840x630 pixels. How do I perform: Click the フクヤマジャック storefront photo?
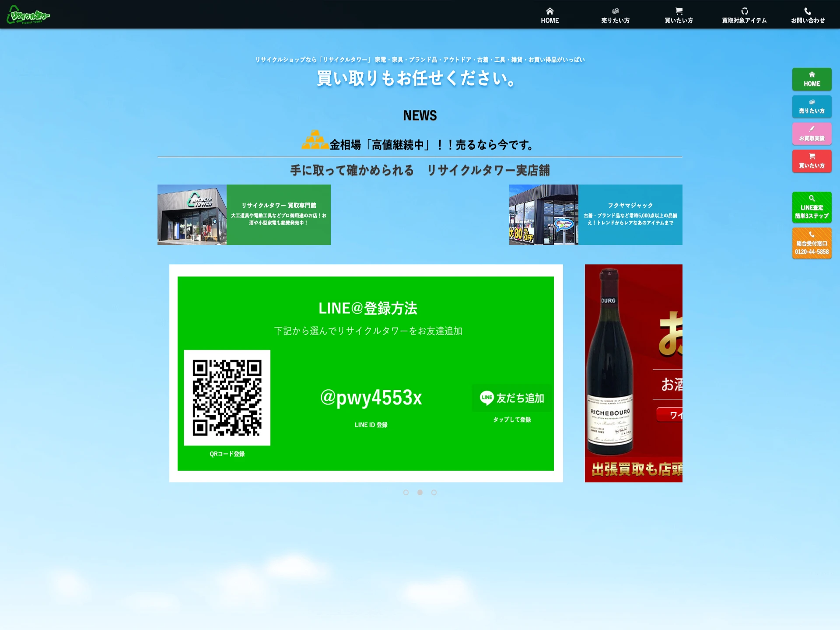pyautogui.click(x=544, y=214)
